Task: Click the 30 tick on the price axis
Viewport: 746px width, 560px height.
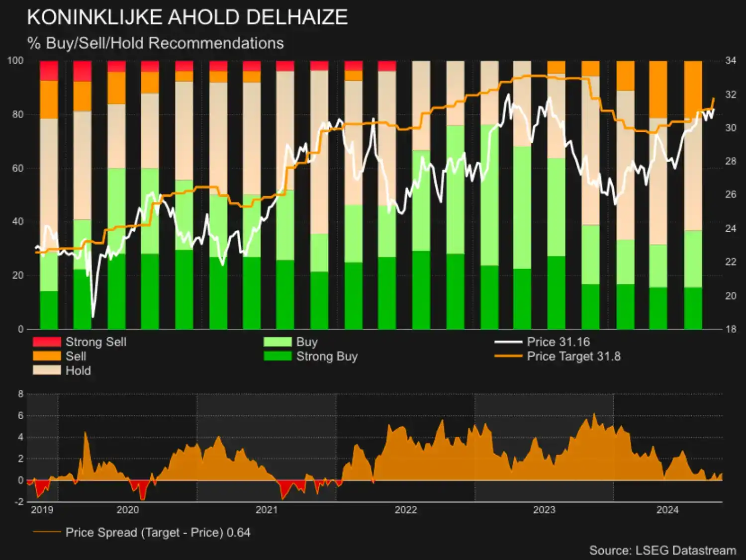Action: point(731,128)
